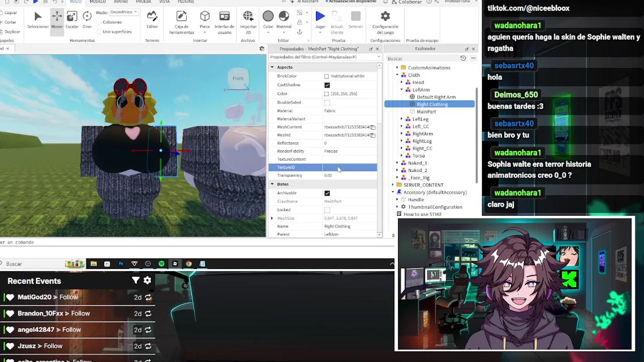The image size is (644, 362).
Task: Toggle the DoubleSided checkbox
Action: tap(327, 103)
